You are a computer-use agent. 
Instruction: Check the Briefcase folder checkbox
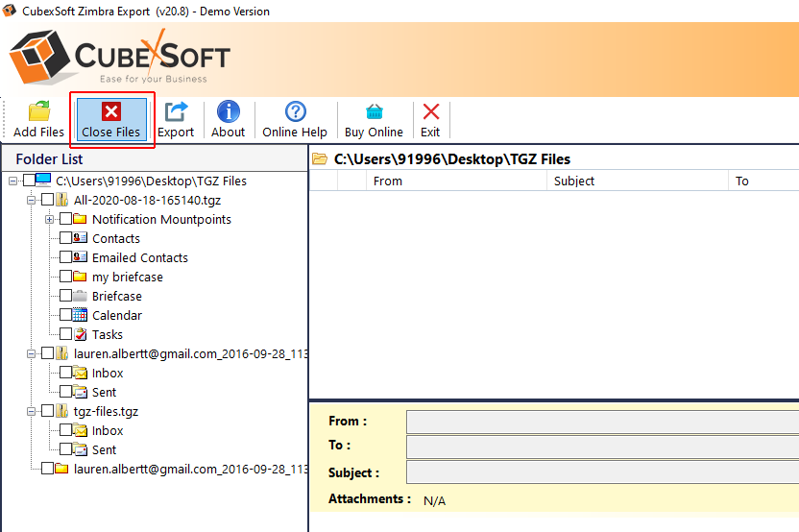(x=65, y=296)
